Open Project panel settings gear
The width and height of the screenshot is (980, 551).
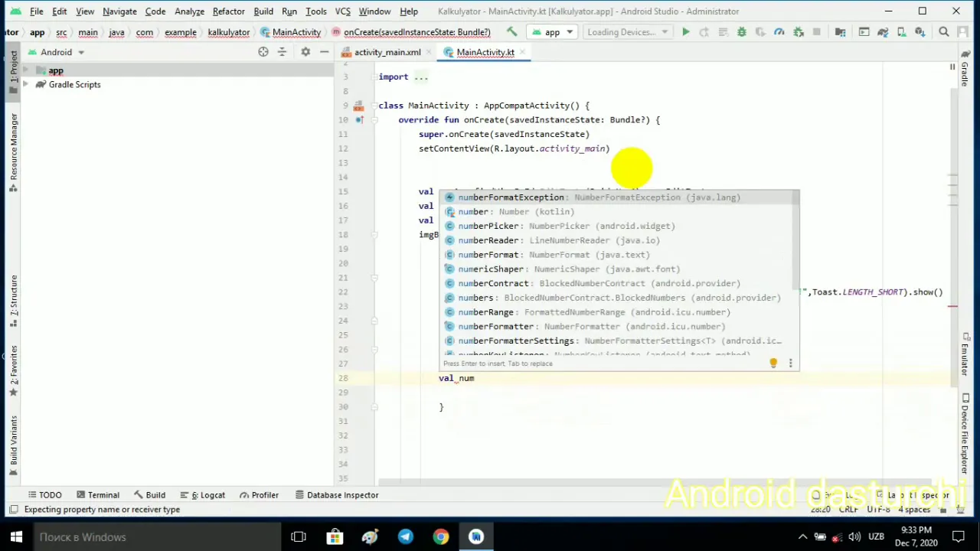point(305,52)
